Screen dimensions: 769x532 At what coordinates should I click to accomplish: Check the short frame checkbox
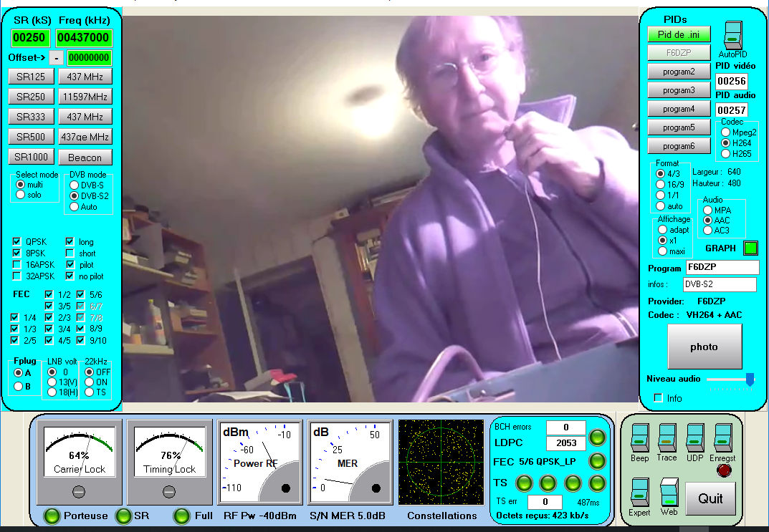[70, 253]
